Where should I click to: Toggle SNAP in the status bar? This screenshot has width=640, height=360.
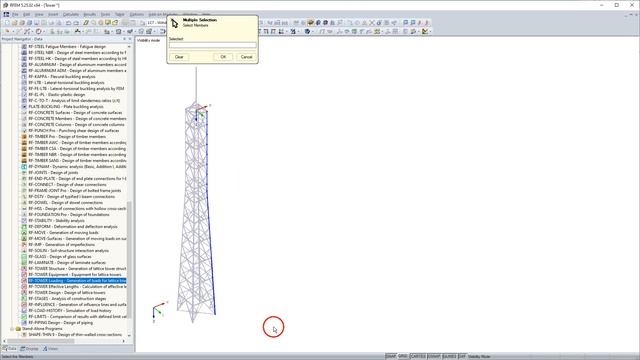coord(391,356)
